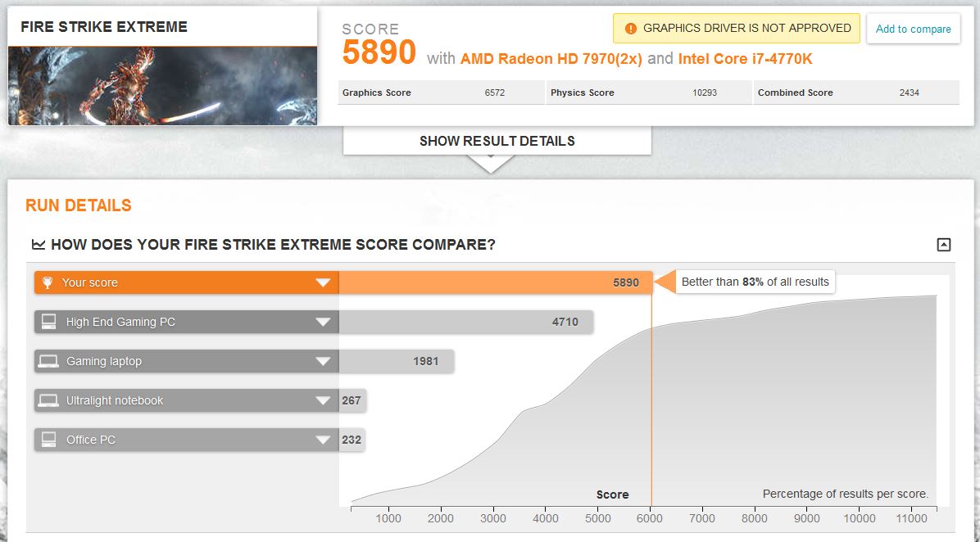Click the Physics Score 10293 cell
The image size is (980, 542).
[650, 93]
